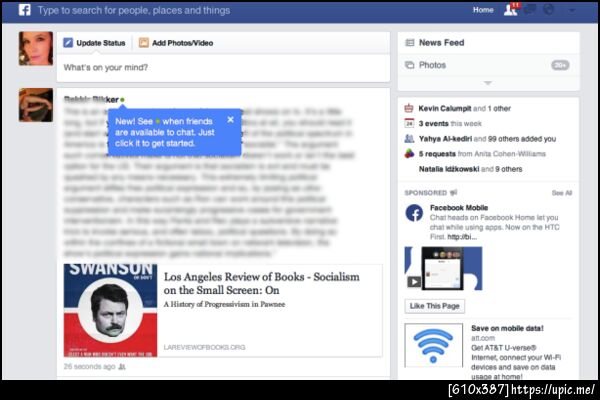Open News Feed in the right sidebar
Screen dimensions: 600x400
click(x=489, y=43)
